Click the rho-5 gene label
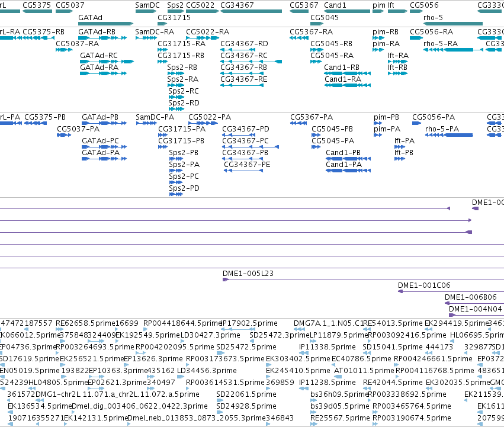 point(434,17)
